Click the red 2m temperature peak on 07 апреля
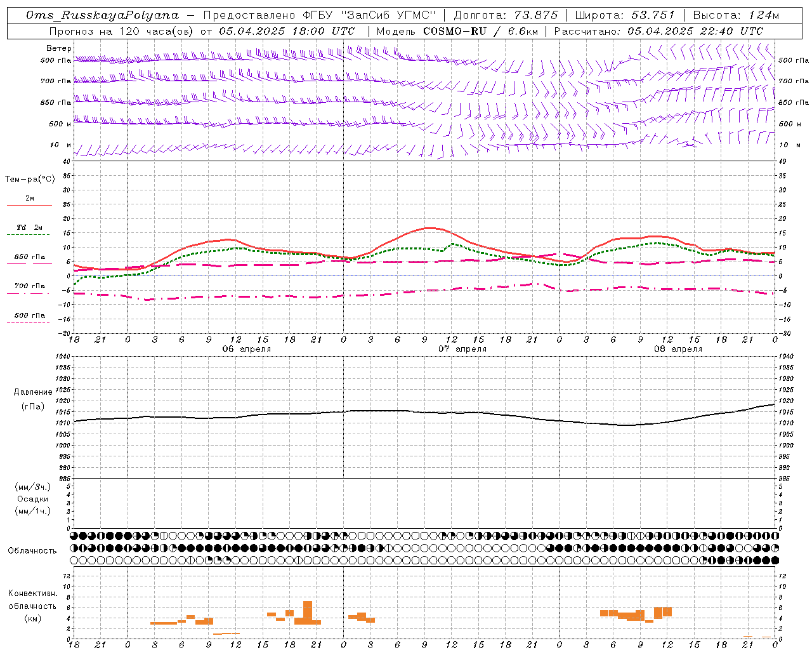 coord(429,228)
